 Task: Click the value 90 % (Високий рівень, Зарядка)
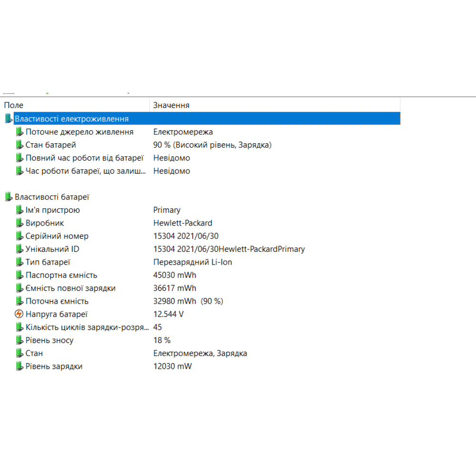[212, 145]
